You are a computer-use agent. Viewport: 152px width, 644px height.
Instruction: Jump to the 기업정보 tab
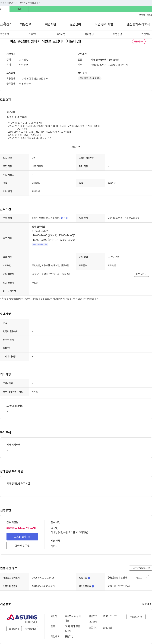(146, 34)
